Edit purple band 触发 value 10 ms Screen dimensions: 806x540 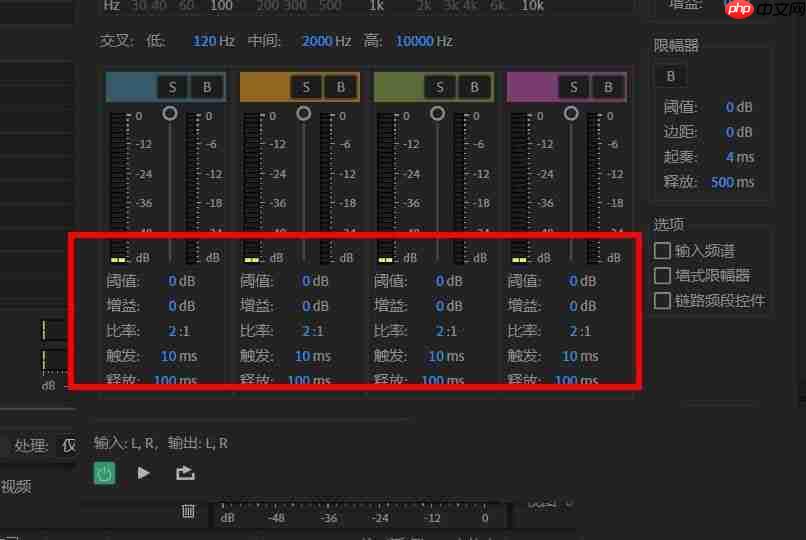(580, 356)
